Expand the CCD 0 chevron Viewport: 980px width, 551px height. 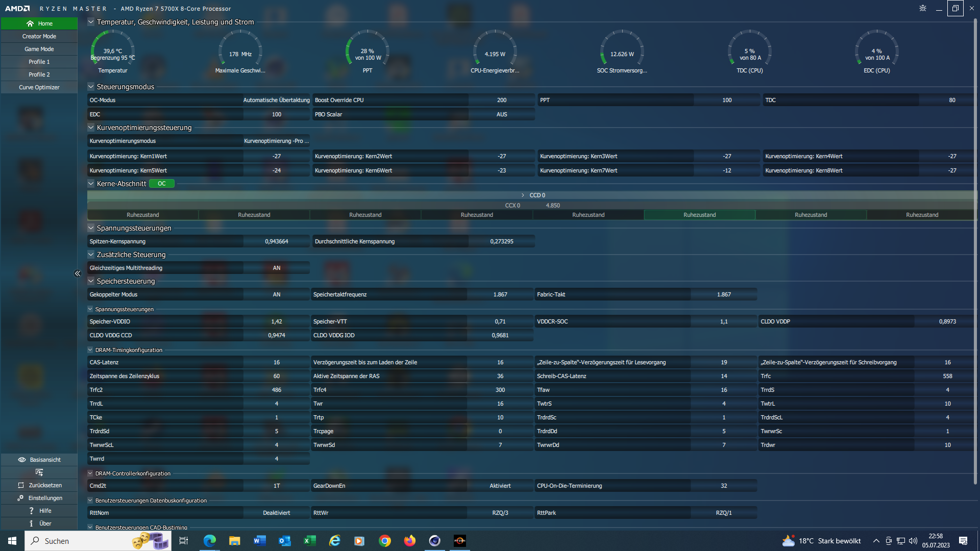(523, 195)
